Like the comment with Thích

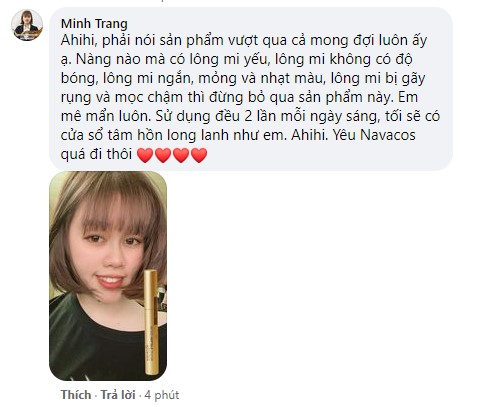point(76,395)
